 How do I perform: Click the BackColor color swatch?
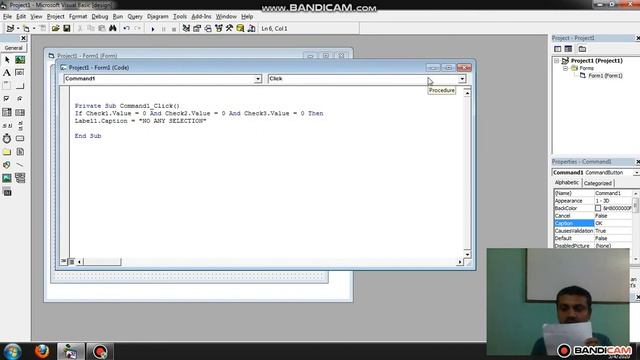point(598,208)
